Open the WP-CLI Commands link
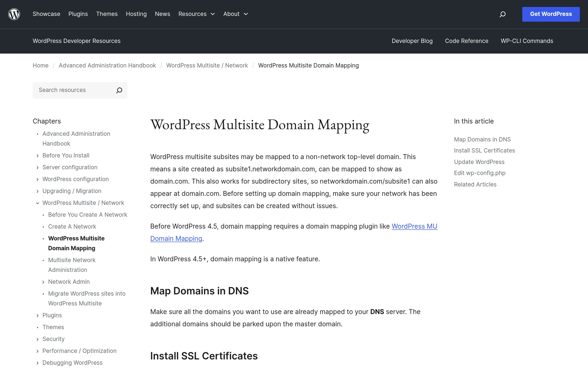The height and width of the screenshot is (368, 588). tap(527, 41)
